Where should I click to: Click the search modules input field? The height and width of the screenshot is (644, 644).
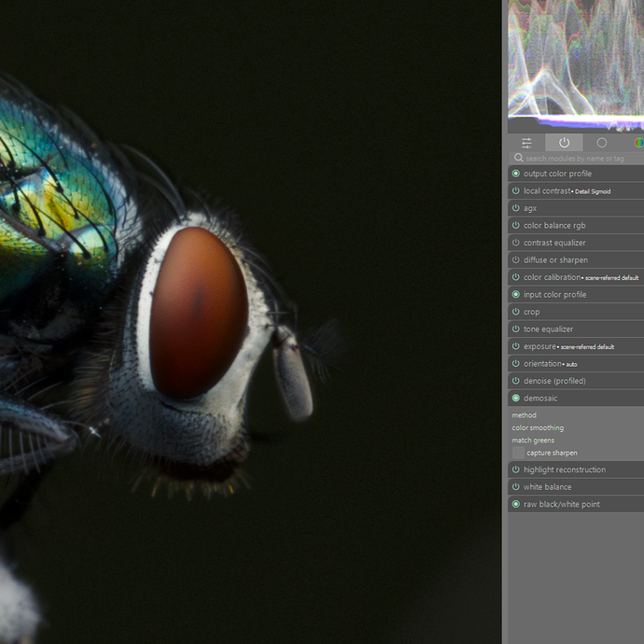click(x=583, y=159)
